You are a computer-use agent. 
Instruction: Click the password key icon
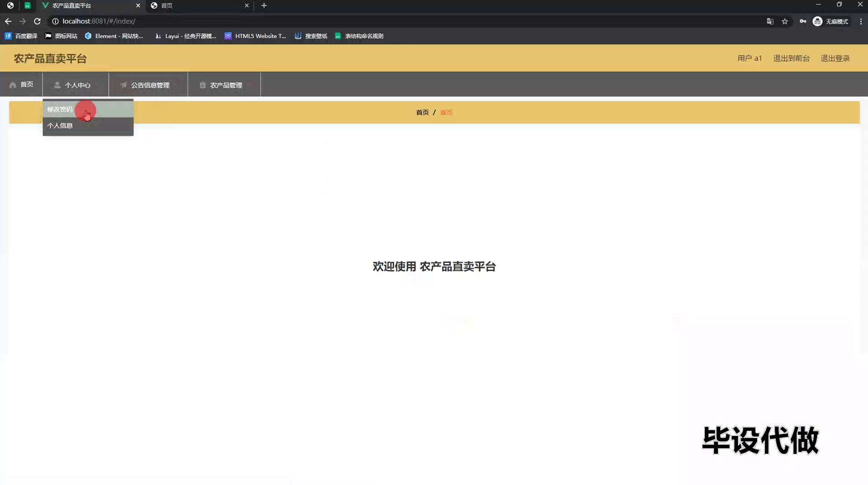803,21
